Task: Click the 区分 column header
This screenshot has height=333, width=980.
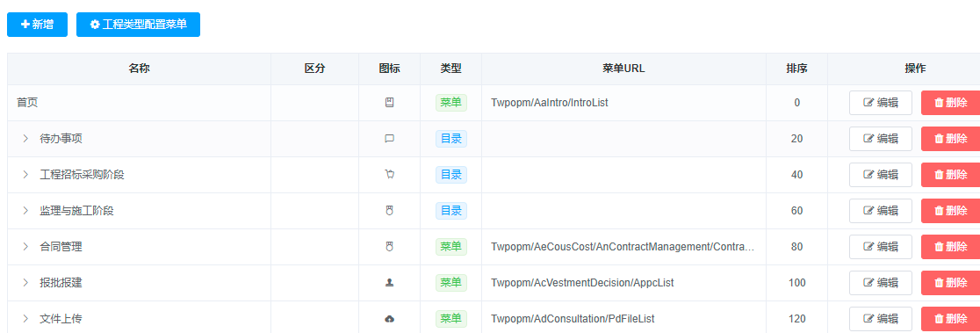Action: coord(315,69)
